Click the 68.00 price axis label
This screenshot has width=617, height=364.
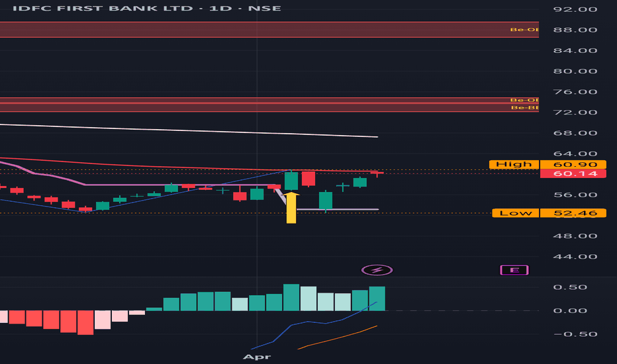pos(575,133)
